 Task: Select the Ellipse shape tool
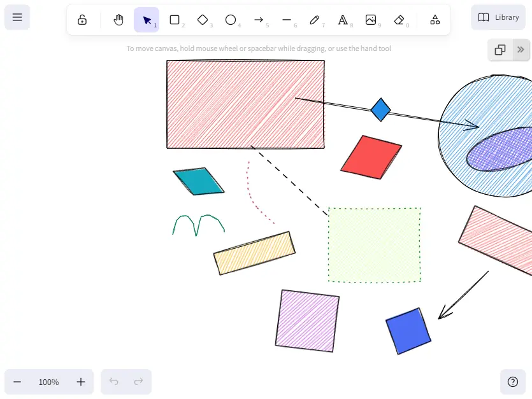[x=231, y=20]
